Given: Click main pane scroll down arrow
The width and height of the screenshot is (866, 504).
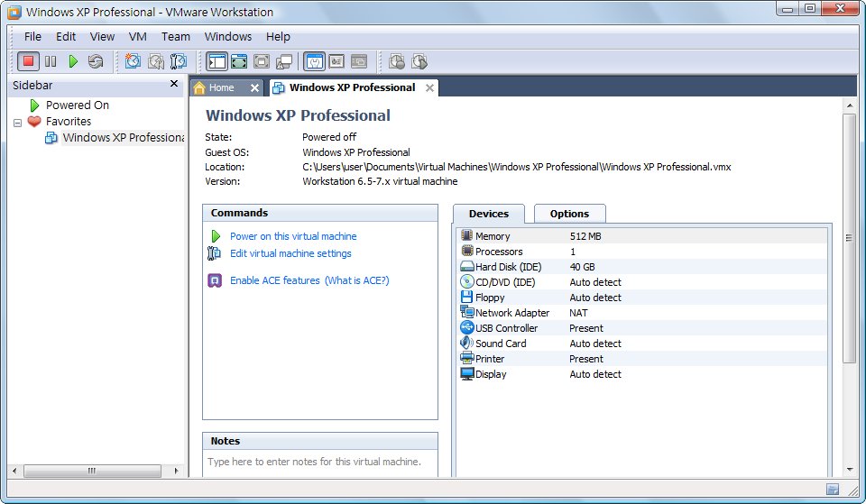Looking at the screenshot, I should click(850, 470).
